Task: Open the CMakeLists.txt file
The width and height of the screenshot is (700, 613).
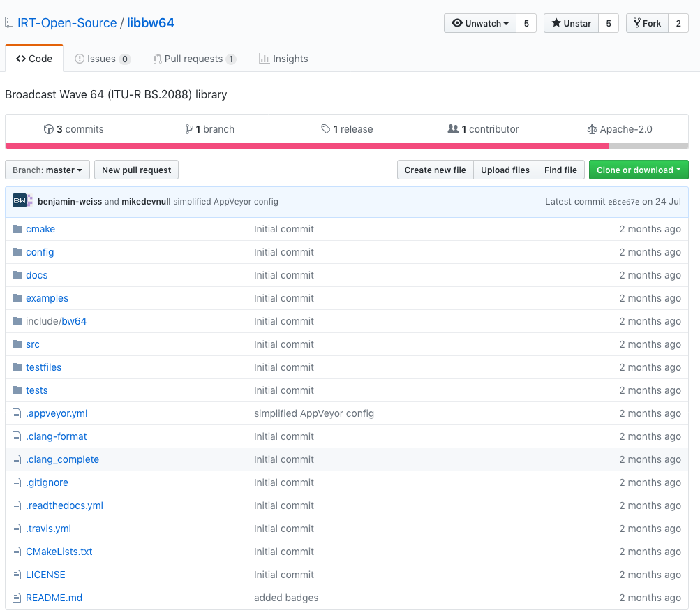Action: click(x=59, y=552)
